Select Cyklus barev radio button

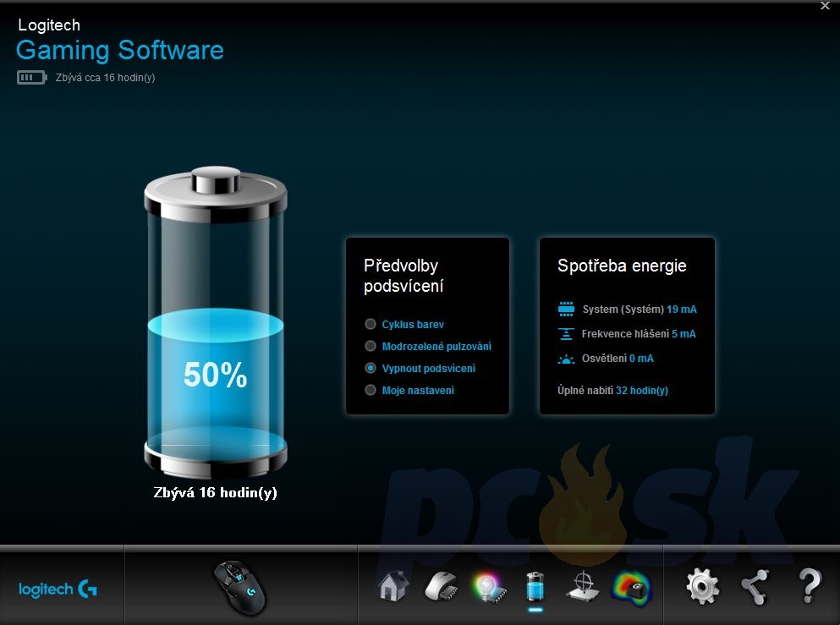click(x=371, y=324)
